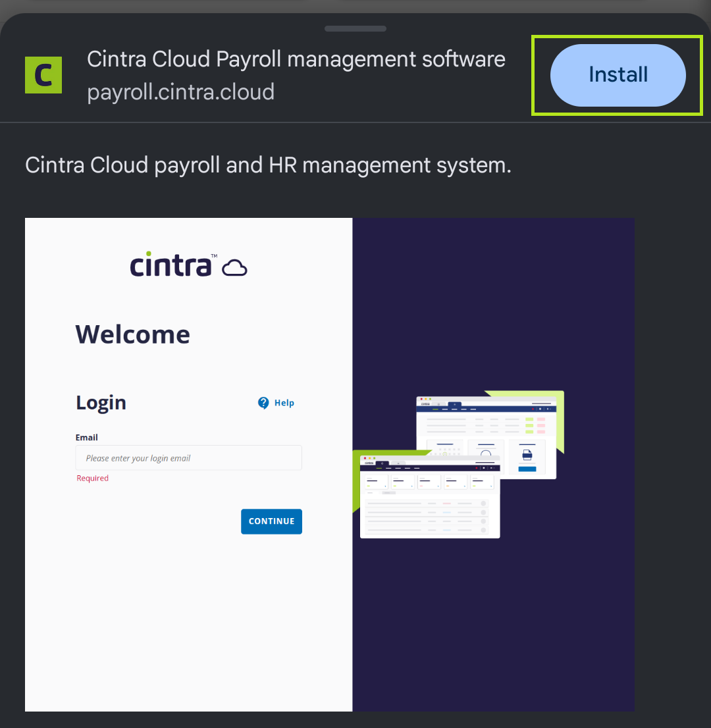This screenshot has height=728, width=711.
Task: Click the payroll.cintra.cloud domain text
Action: pyautogui.click(x=180, y=92)
